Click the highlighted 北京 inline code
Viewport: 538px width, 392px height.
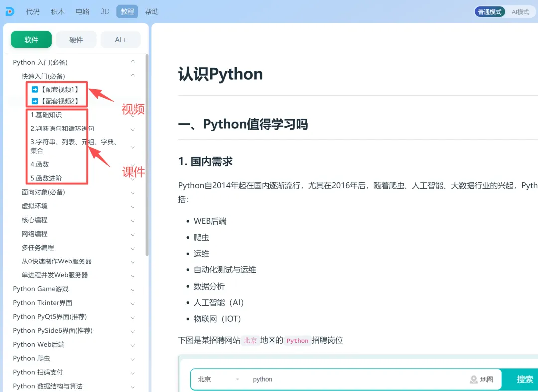point(250,340)
